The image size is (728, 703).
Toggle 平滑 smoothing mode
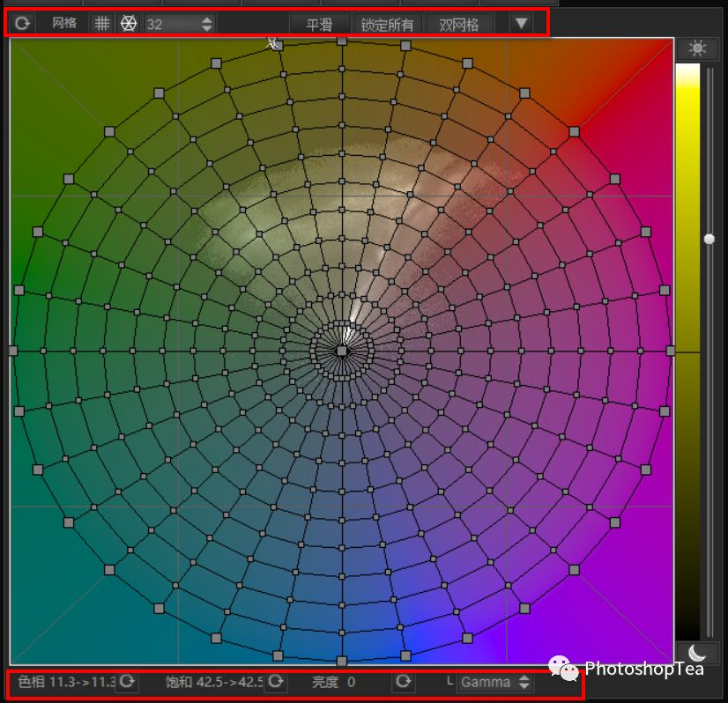point(320,24)
